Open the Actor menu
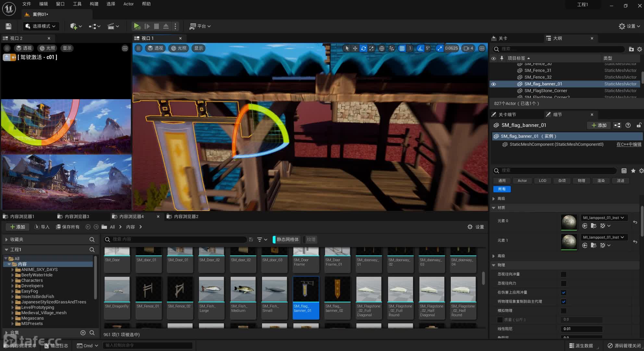 click(129, 4)
